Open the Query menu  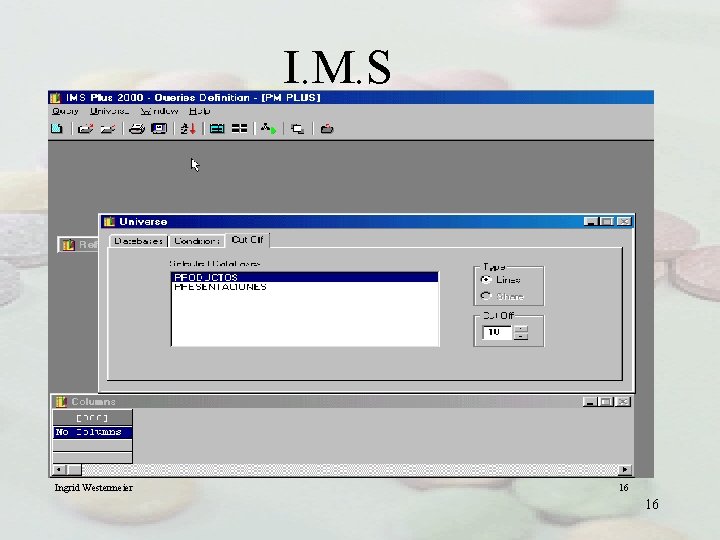[x=65, y=111]
